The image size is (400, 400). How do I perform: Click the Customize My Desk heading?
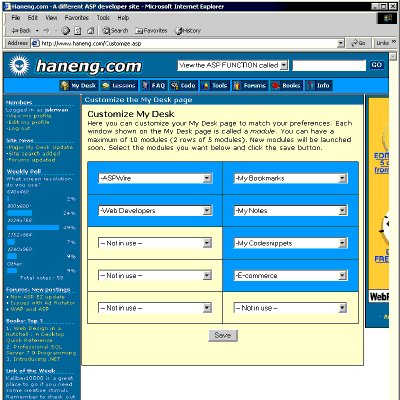[x=131, y=114]
